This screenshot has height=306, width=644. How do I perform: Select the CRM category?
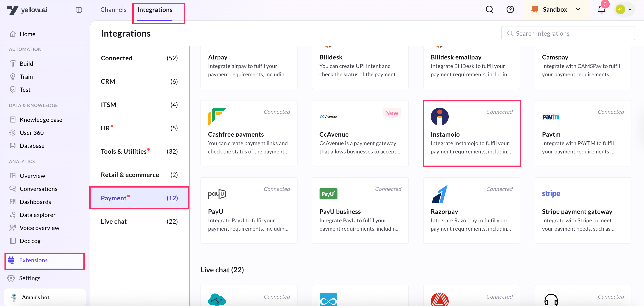[x=139, y=81]
